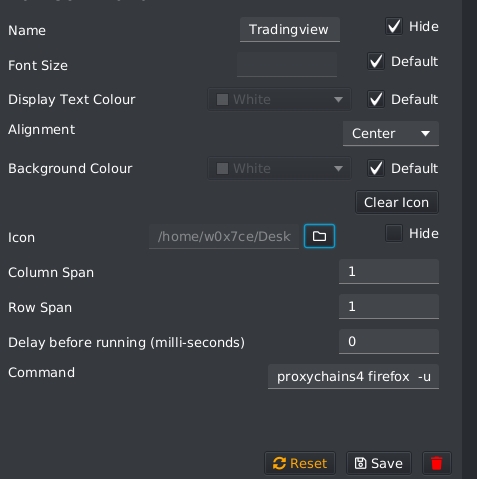Uncheck the Hide checkbox next to Name
Image resolution: width=477 pixels, height=479 pixels.
pyautogui.click(x=394, y=26)
